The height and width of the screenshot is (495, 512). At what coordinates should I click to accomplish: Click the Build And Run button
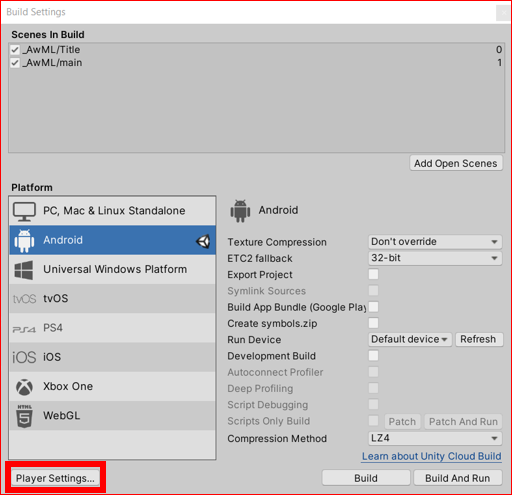pos(458,478)
